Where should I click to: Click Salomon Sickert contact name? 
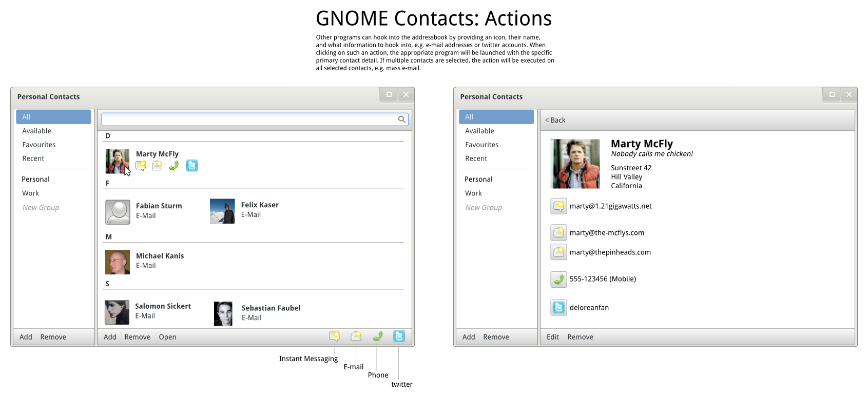click(163, 306)
